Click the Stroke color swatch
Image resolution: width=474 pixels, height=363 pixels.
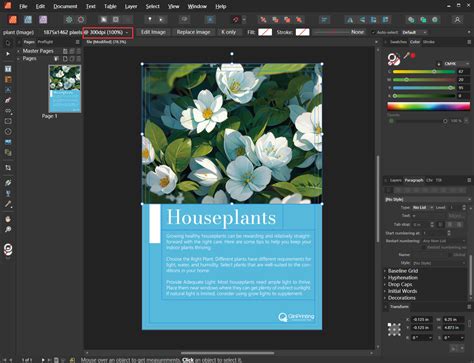click(302, 32)
